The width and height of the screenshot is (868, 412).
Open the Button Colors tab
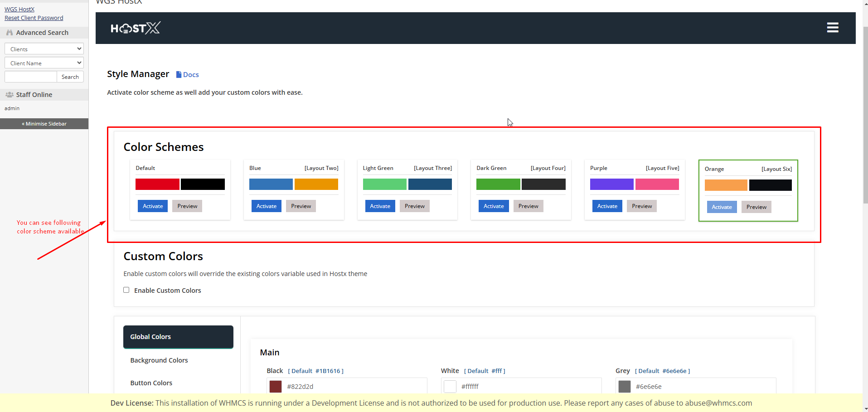click(x=151, y=383)
